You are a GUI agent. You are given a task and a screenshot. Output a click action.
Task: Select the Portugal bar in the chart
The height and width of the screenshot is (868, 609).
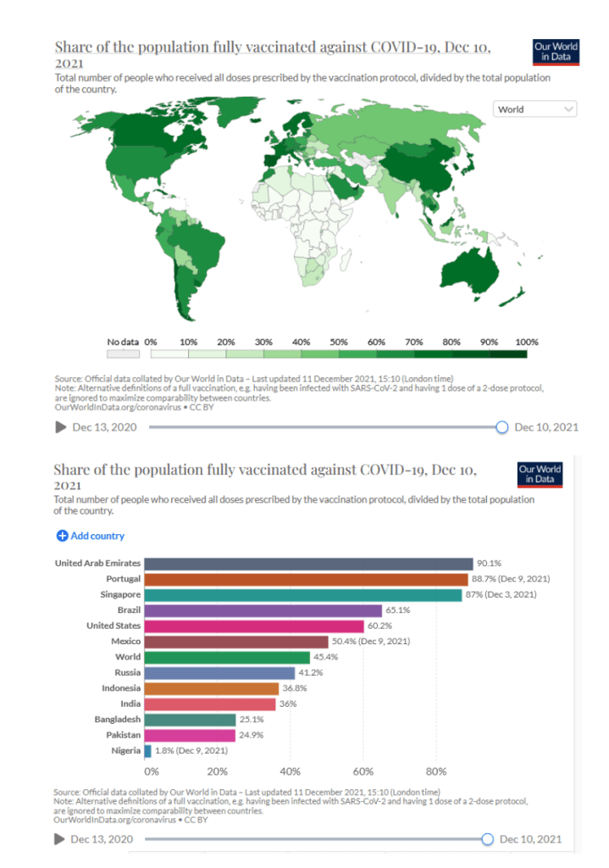pos(306,579)
